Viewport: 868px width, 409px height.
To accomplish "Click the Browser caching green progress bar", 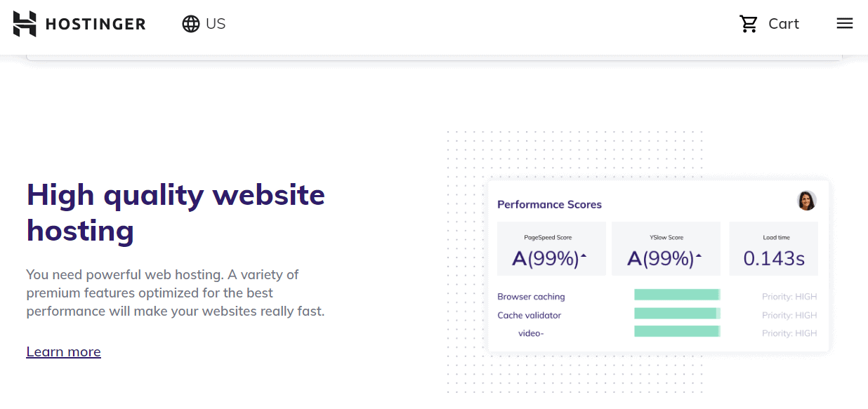I will (677, 295).
